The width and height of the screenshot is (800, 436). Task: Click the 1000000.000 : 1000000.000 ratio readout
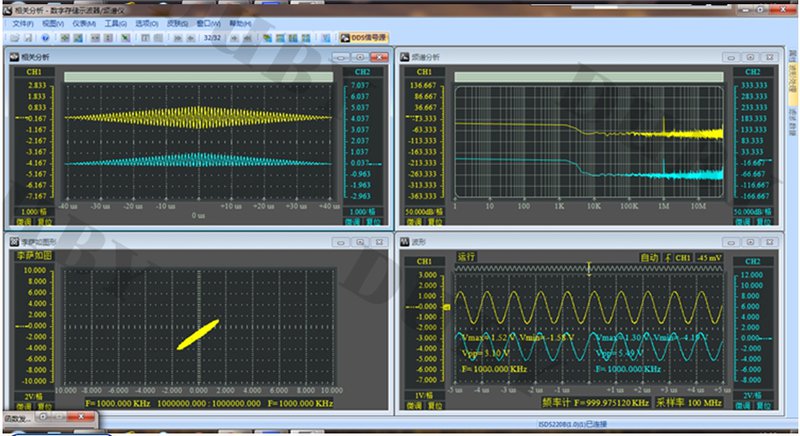[209, 403]
